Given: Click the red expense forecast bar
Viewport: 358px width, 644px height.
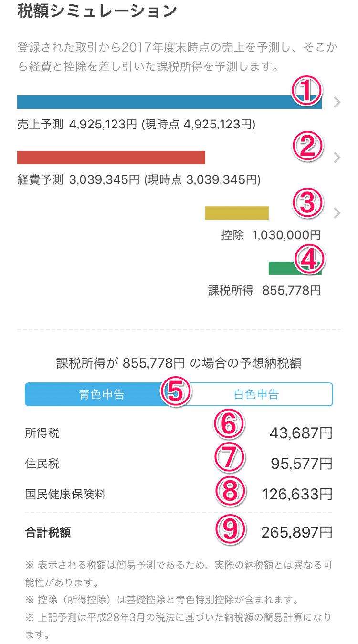Looking at the screenshot, I should point(111,158).
